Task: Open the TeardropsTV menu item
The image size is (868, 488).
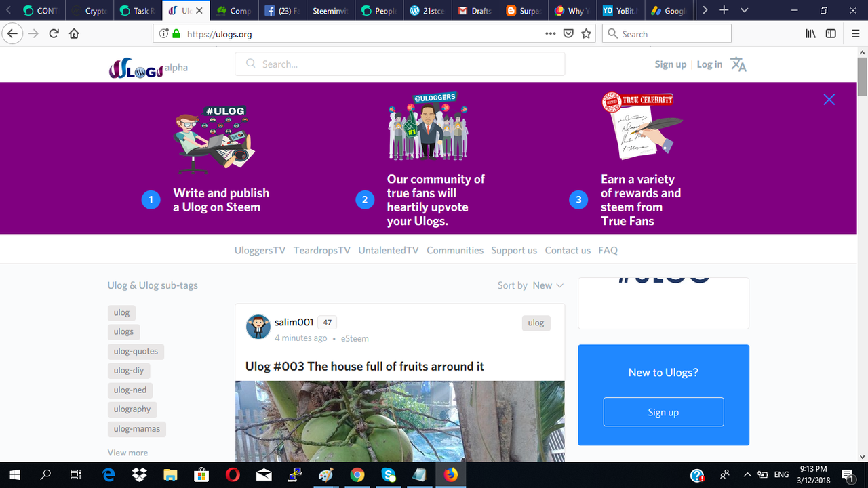Action: click(322, 250)
